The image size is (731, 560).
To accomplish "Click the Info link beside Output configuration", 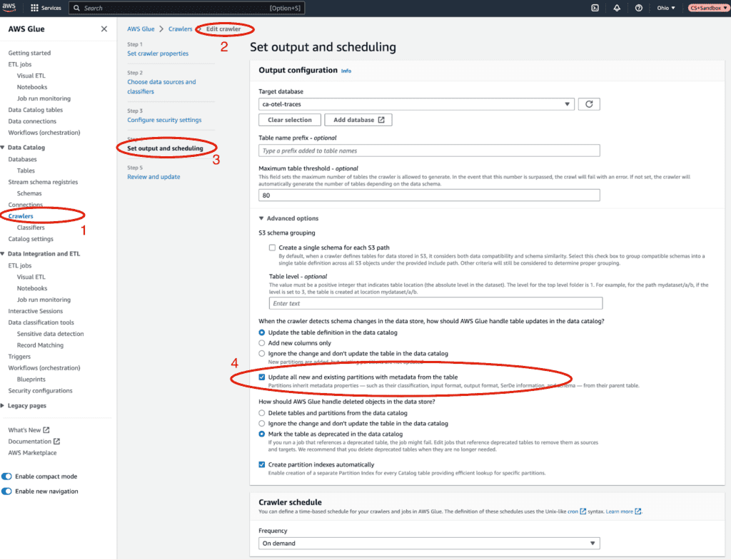I will pos(346,71).
